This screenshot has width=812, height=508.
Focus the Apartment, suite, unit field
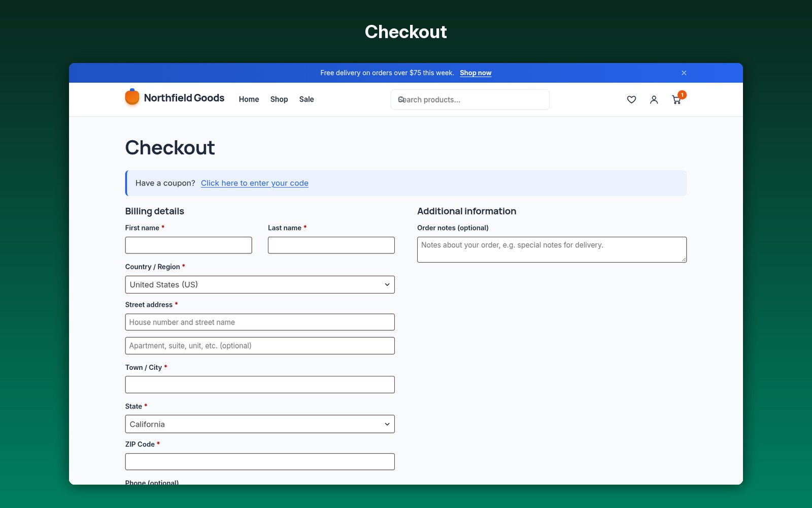click(260, 346)
